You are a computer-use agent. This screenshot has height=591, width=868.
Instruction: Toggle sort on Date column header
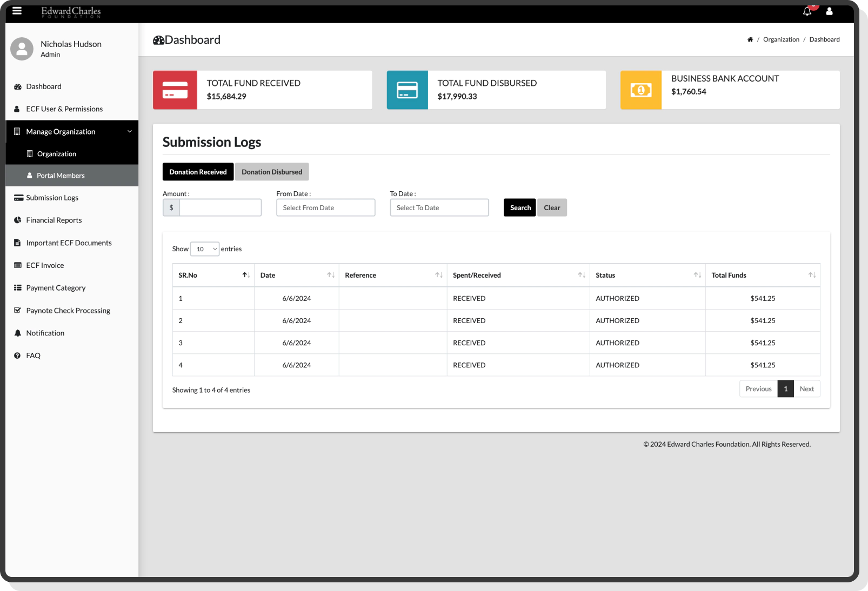tap(296, 275)
